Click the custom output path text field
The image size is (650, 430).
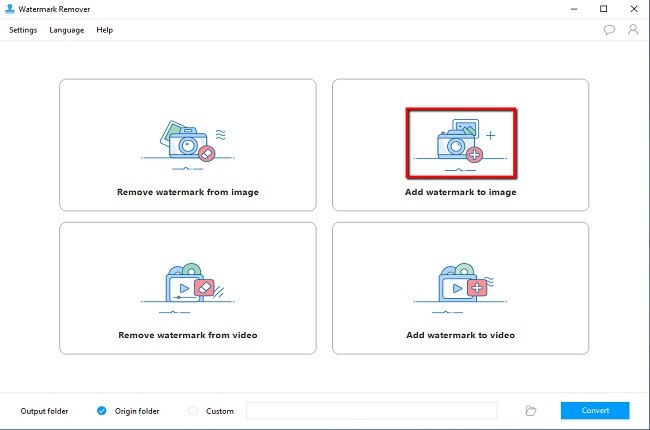coord(371,411)
